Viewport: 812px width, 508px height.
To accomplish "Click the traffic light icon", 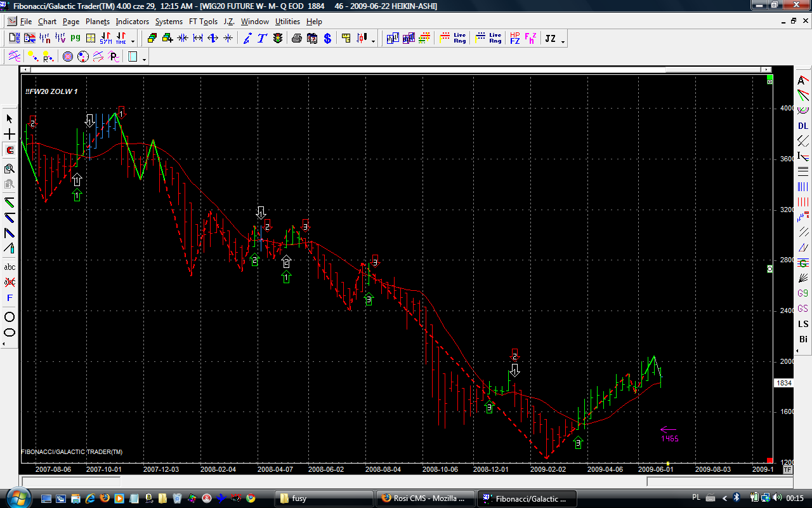I will click(278, 39).
